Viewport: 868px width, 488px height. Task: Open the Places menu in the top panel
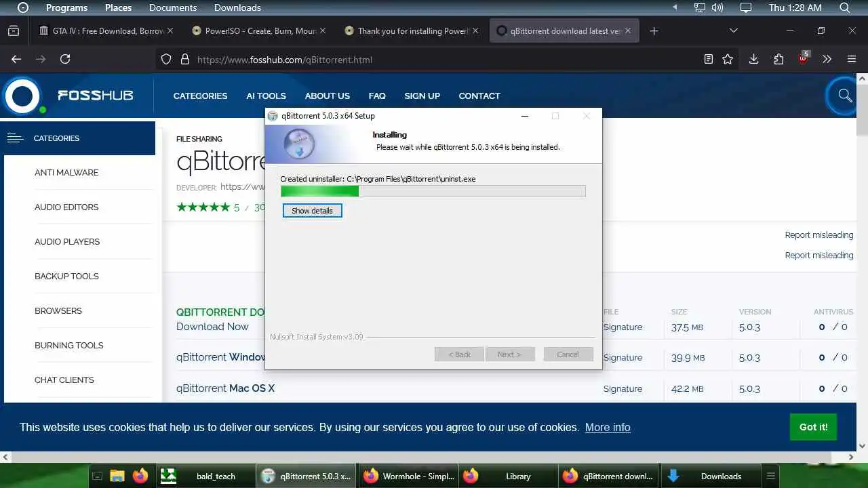pos(118,7)
